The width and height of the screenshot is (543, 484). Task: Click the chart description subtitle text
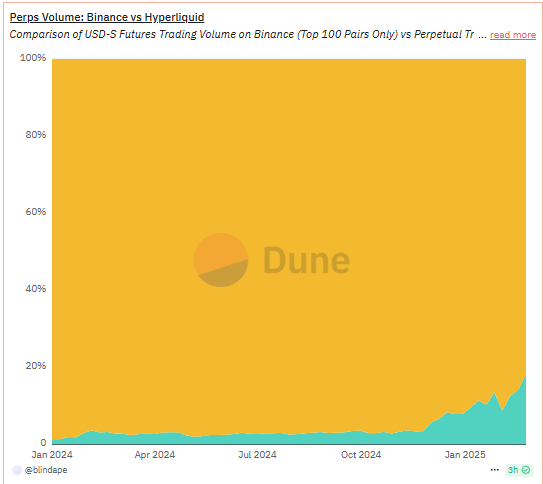click(241, 34)
